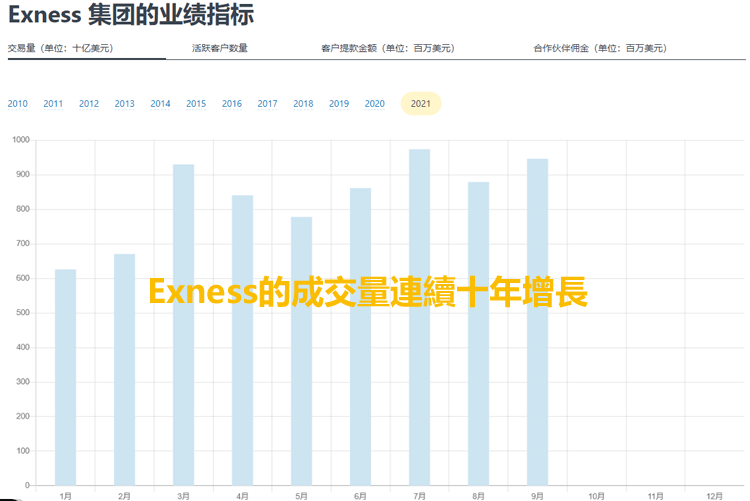
Task: Click the 11月 axis label
Action: click(x=655, y=496)
